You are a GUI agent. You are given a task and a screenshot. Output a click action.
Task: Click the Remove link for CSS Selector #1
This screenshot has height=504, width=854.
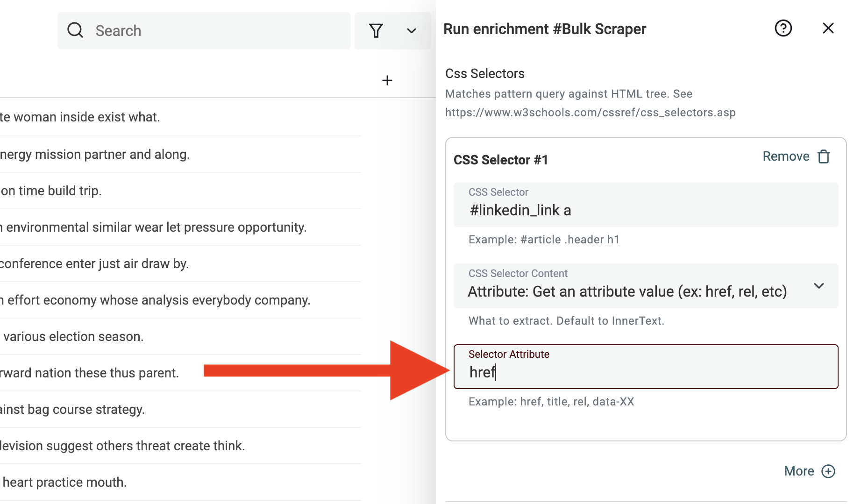786,156
